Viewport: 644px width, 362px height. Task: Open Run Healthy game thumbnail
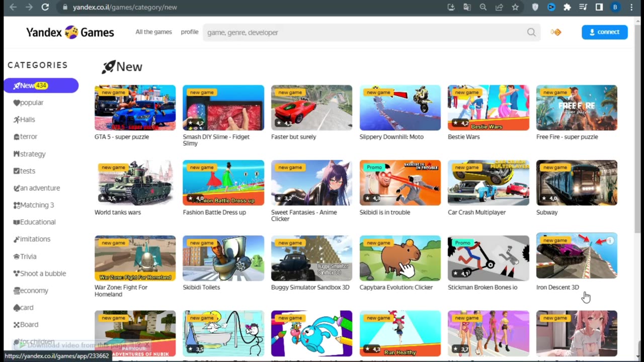click(x=400, y=333)
